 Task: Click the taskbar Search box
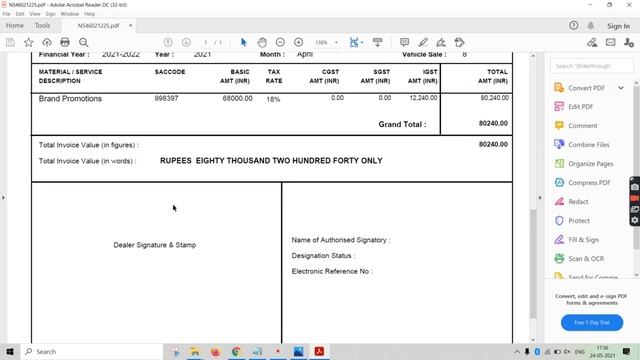pyautogui.click(x=92, y=351)
